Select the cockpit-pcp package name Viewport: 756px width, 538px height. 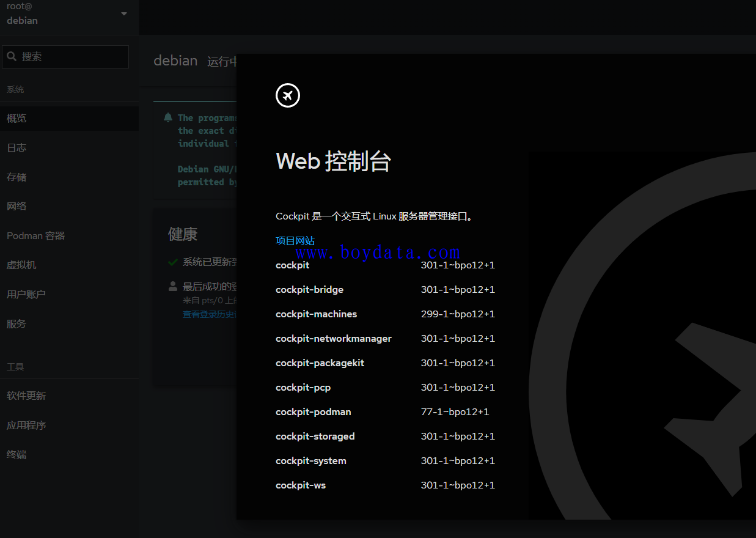303,388
